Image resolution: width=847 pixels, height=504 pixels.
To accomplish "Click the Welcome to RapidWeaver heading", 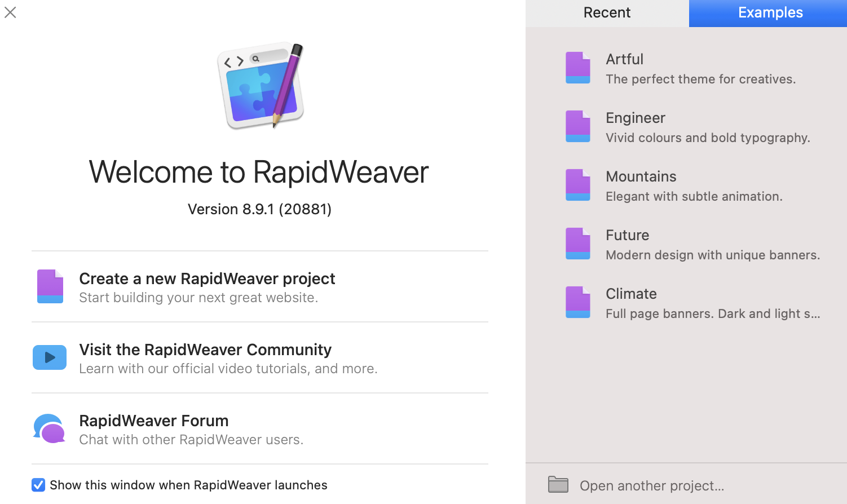I will click(259, 172).
